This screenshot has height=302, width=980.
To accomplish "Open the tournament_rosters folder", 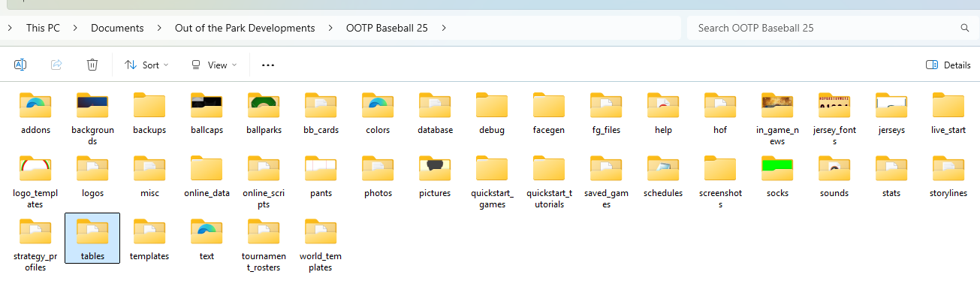I will coord(264,245).
